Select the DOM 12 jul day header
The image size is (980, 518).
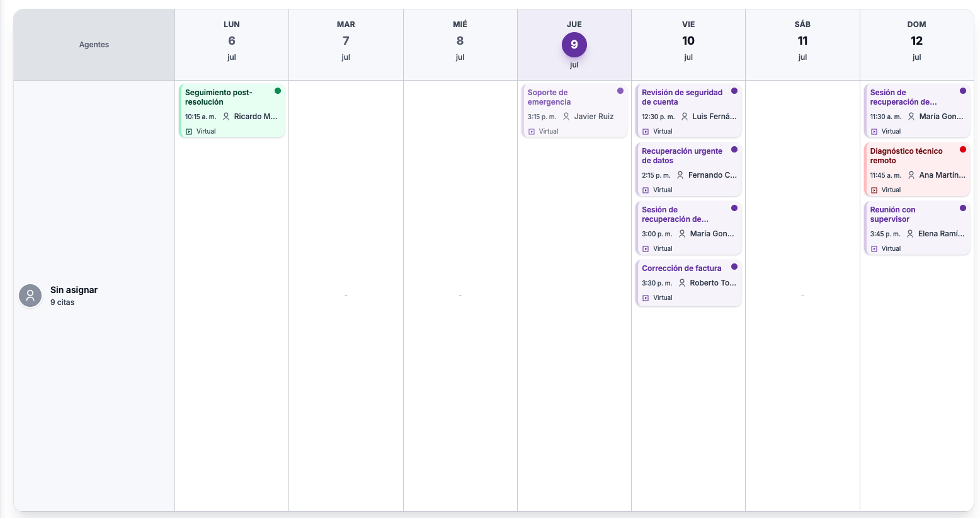coord(917,45)
